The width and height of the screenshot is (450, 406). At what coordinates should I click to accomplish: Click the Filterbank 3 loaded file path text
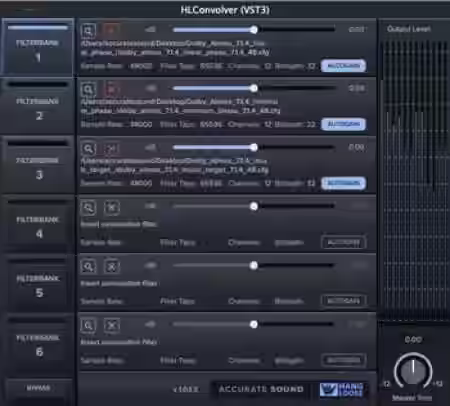[x=175, y=165]
